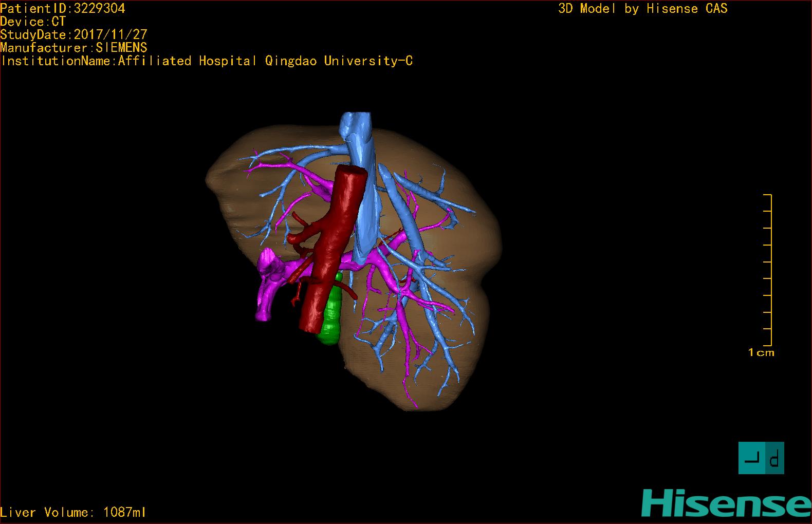Click the '1cm' scale label
This screenshot has width=812, height=524.
click(761, 352)
